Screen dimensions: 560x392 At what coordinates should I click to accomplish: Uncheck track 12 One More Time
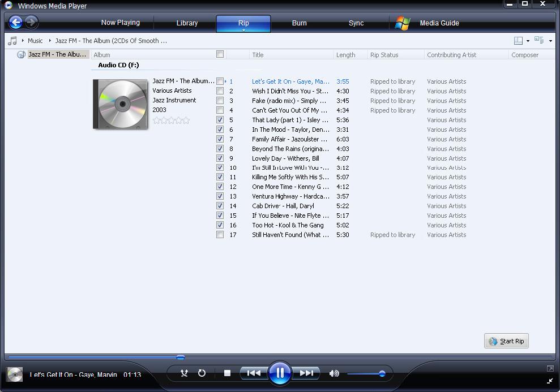click(220, 187)
